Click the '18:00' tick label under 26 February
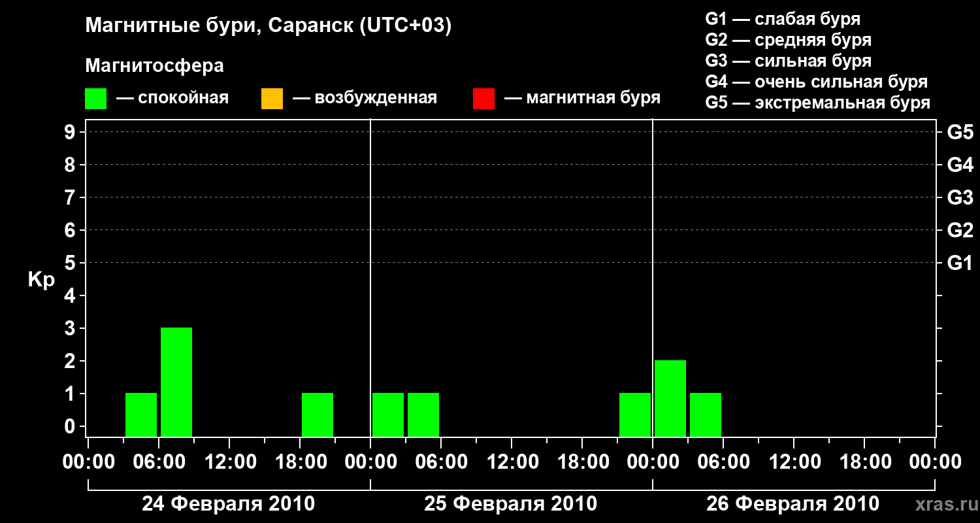The image size is (980, 523). (864, 462)
